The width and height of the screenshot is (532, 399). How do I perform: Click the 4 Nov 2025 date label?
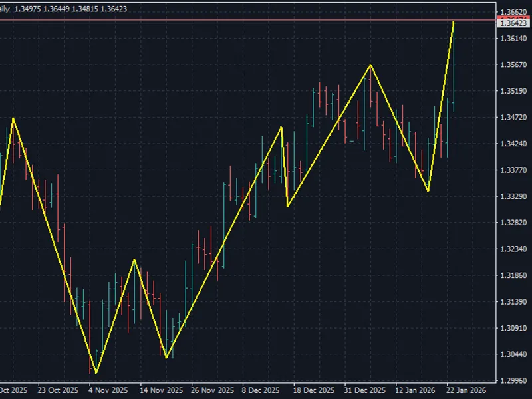[108, 390]
